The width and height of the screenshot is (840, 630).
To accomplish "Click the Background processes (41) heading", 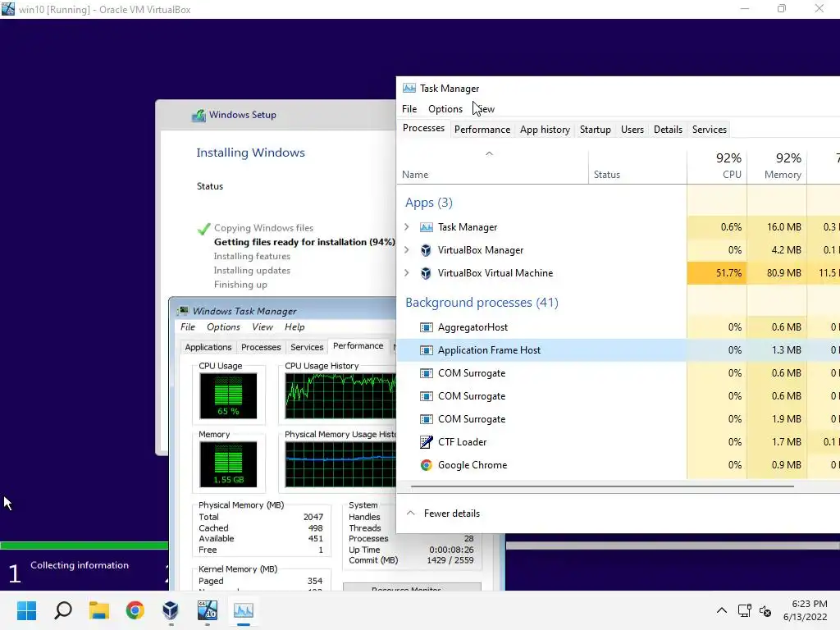I will pos(482,303).
